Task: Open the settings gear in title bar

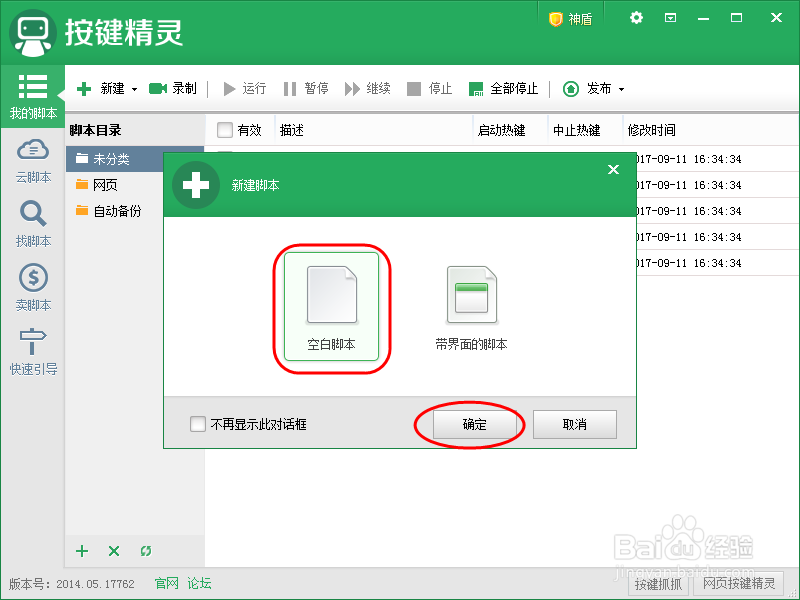Action: [636, 18]
